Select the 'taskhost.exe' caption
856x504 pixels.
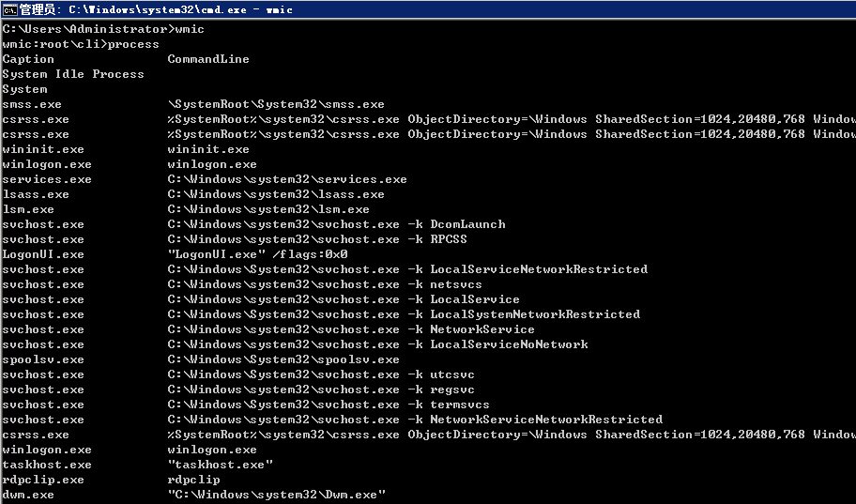click(x=47, y=465)
